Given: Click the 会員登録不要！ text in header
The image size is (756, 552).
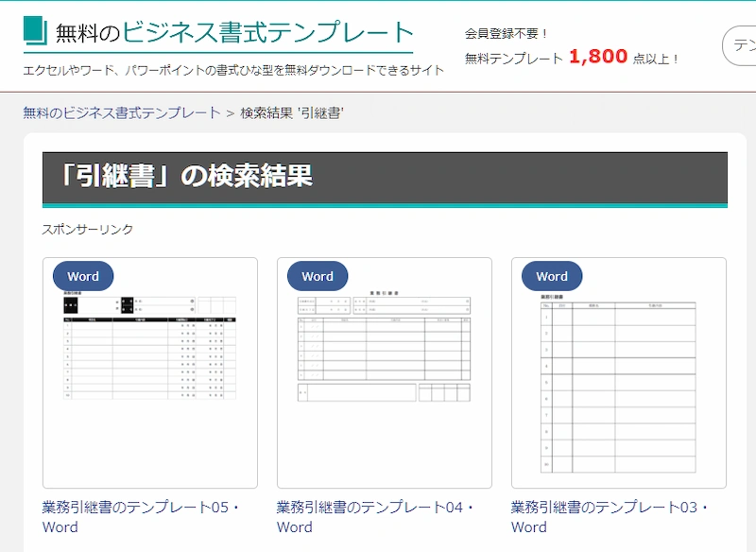Looking at the screenshot, I should point(507,34).
